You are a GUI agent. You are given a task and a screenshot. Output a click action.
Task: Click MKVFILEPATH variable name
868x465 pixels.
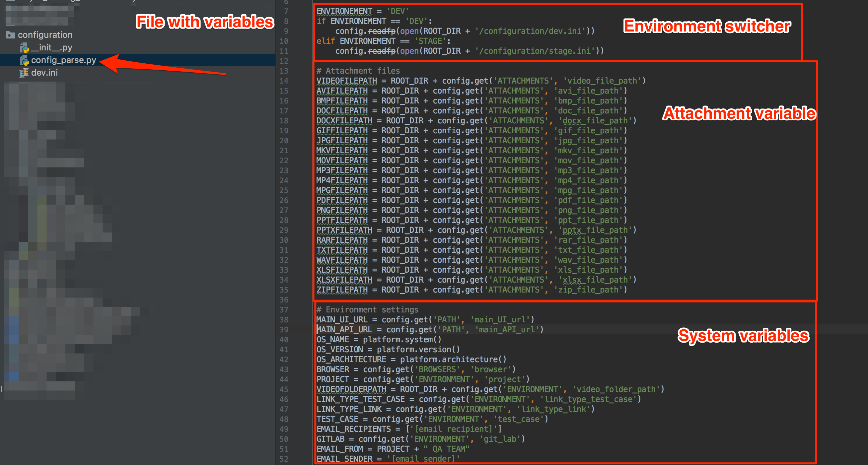(342, 151)
